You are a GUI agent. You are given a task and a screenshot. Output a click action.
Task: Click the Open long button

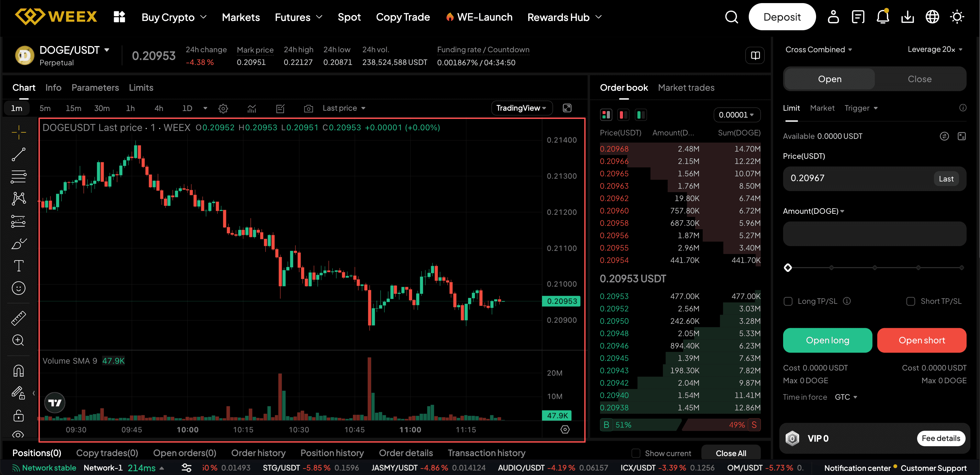[x=827, y=340]
